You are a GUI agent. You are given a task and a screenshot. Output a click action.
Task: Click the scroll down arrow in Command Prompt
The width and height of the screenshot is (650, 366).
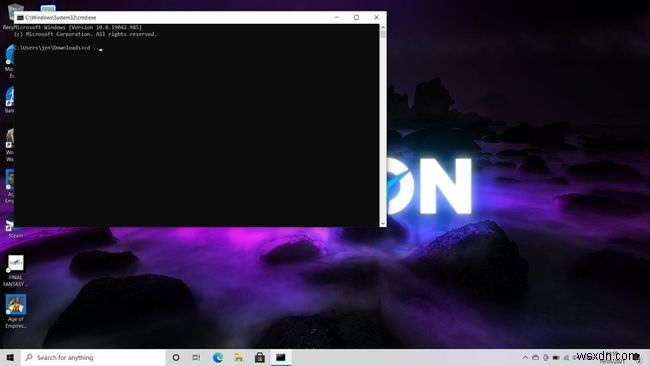coord(383,223)
